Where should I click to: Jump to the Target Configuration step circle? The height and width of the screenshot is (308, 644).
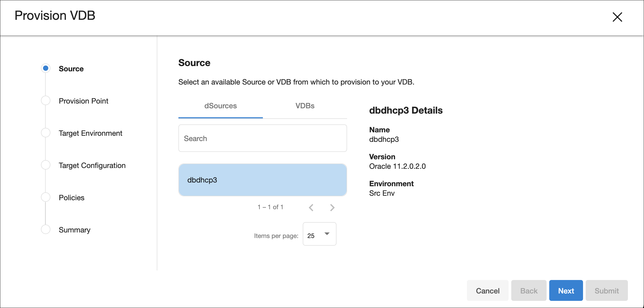click(x=46, y=165)
